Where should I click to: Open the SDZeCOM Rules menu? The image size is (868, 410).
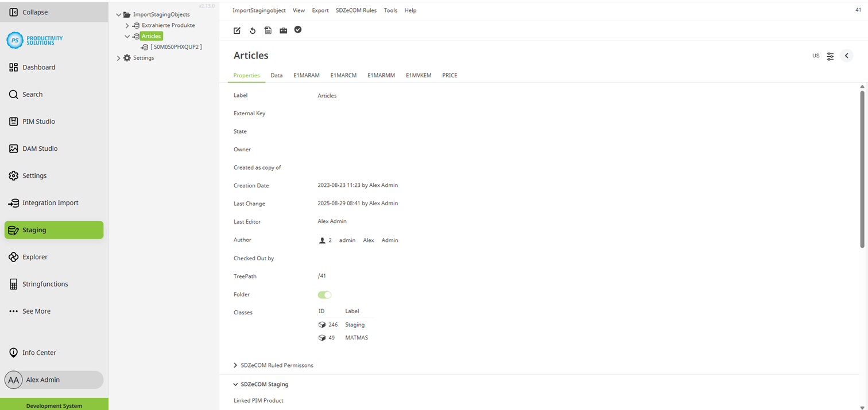pyautogui.click(x=356, y=10)
